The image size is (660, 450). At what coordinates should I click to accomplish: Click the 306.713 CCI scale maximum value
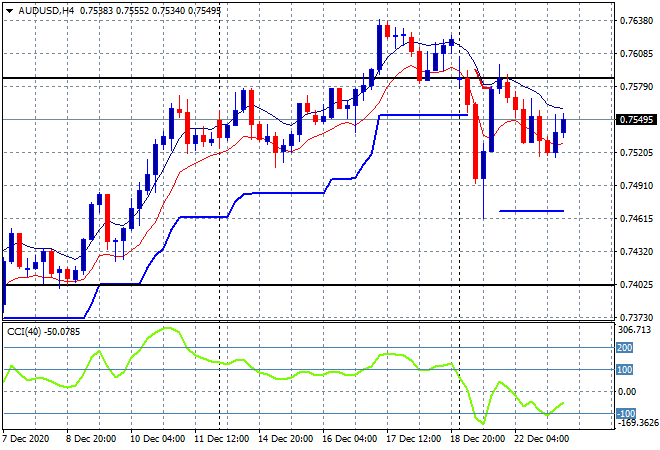[634, 330]
